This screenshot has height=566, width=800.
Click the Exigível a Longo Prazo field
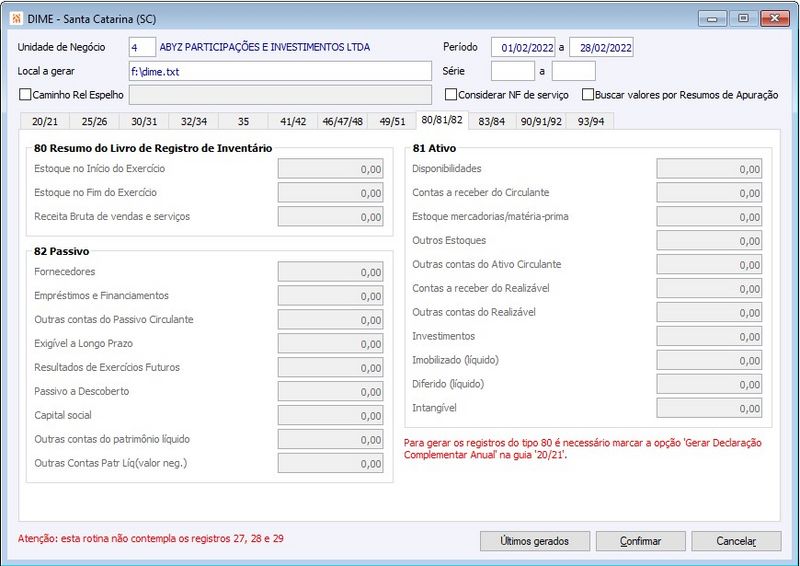click(331, 344)
